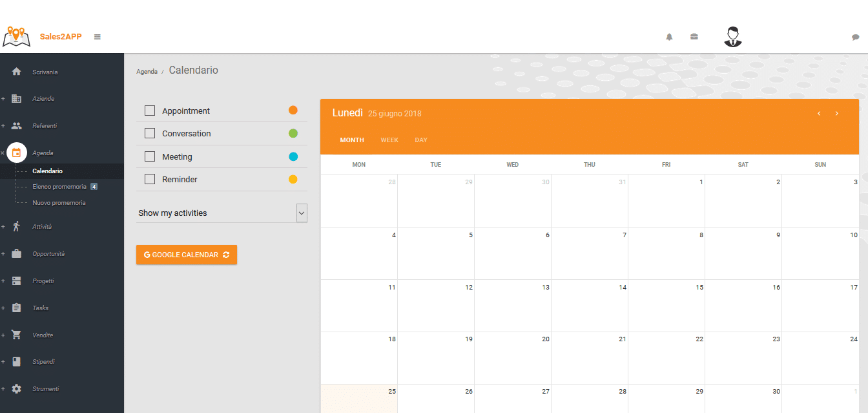Switch to the WEEK view tab
The image size is (868, 413).
[x=389, y=140]
